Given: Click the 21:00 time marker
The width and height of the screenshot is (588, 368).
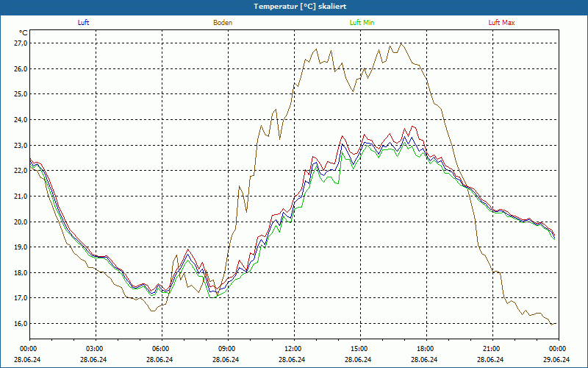Looking at the screenshot, I should pyautogui.click(x=492, y=349).
